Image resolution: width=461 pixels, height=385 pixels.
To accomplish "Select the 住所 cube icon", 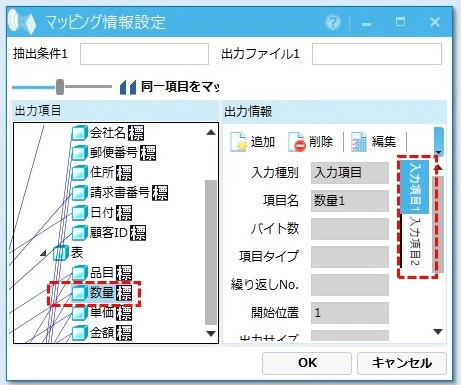I will click(x=80, y=173).
